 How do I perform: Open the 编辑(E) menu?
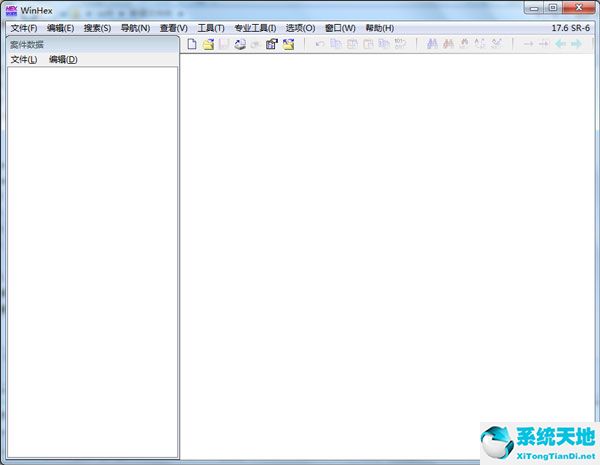(60, 28)
